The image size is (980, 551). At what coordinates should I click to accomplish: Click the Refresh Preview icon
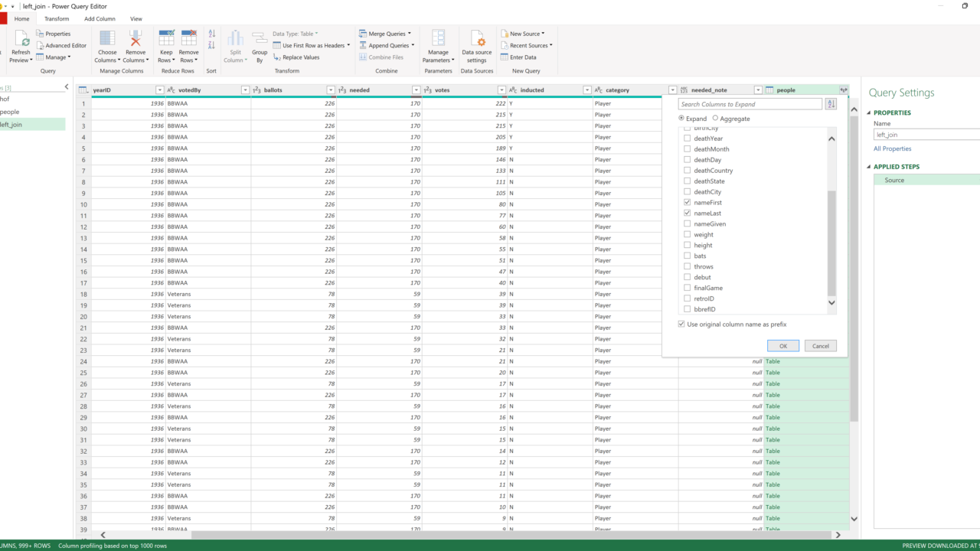coord(21,38)
